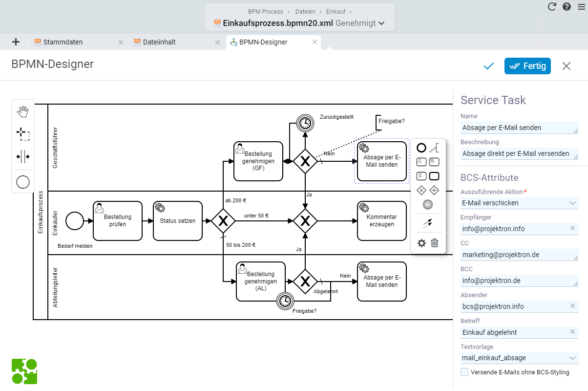Screen dimensions: 588x391
Task: Close the BPMN-Designer view with X
Action: coord(566,66)
